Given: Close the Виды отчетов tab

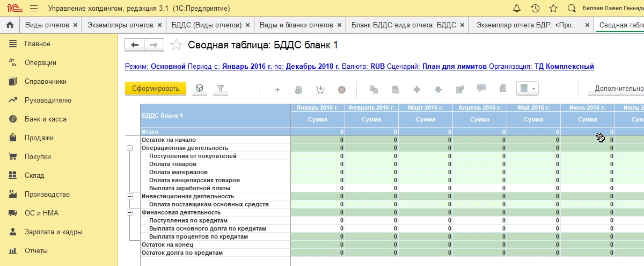Looking at the screenshot, I should click(75, 25).
